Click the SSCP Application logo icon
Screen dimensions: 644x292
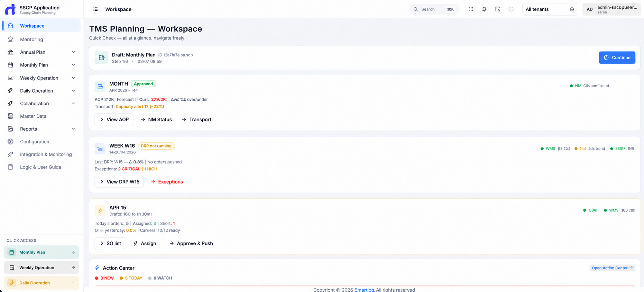coord(10,9)
